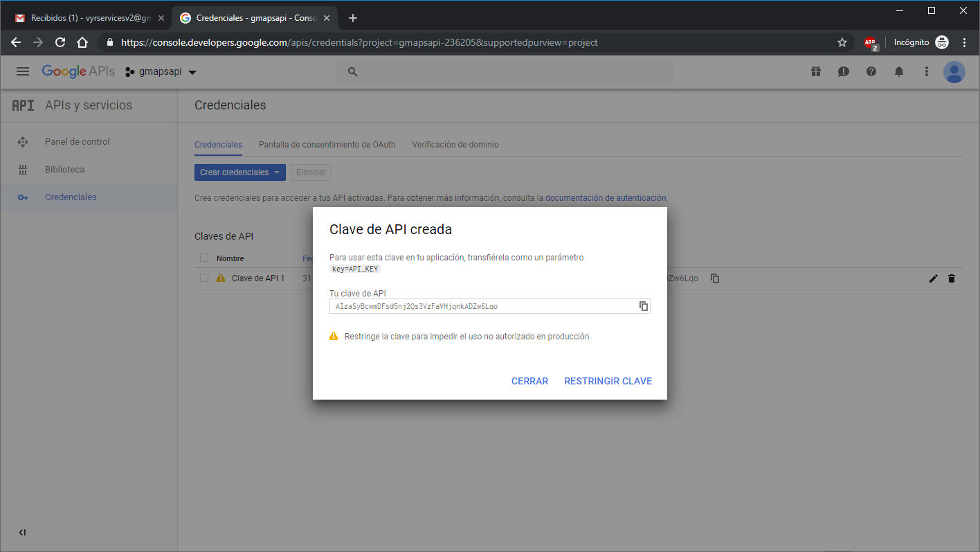Screen dimensions: 980x552
Task: Click the gift icon in the top bar
Action: pos(816,71)
